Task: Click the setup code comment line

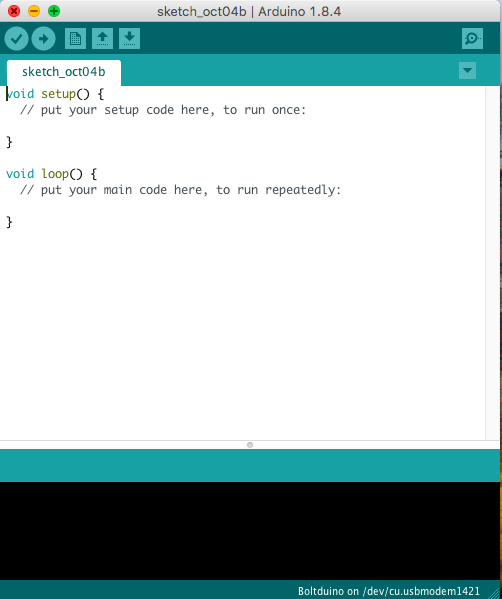Action: click(x=163, y=110)
